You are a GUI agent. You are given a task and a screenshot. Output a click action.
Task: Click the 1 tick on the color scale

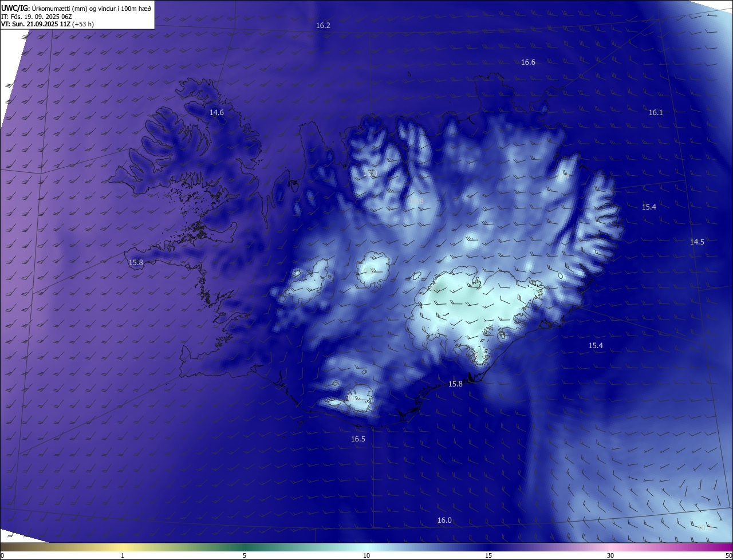point(123,555)
